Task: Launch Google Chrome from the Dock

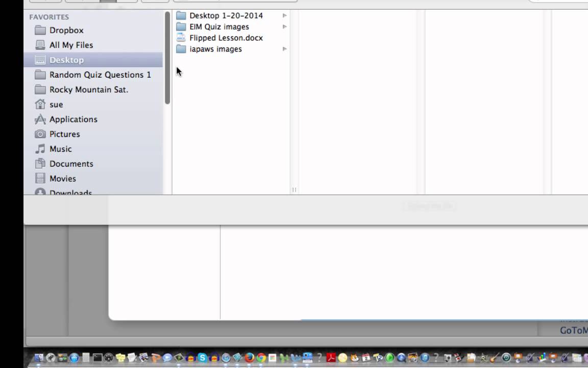Action: [261, 357]
